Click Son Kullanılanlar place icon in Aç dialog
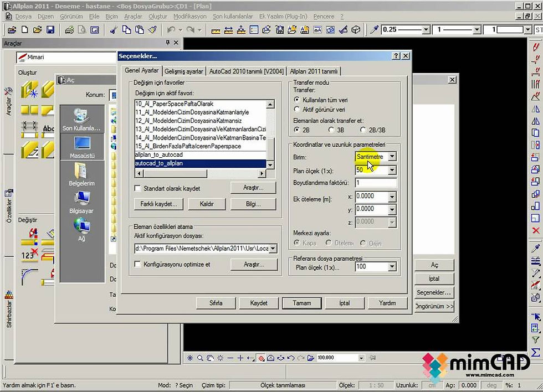Viewport: 543px width, 392px height. tap(81, 120)
